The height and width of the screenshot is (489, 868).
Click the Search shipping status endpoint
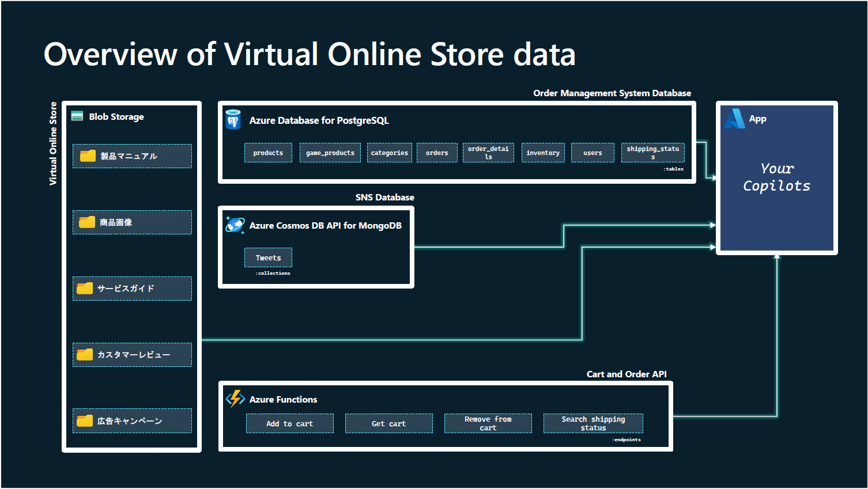[593, 423]
